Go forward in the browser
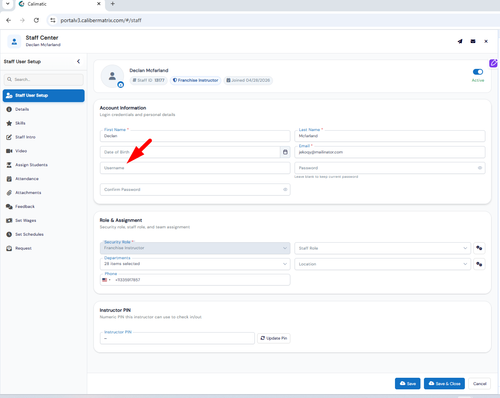The height and width of the screenshot is (398, 500). point(22,20)
